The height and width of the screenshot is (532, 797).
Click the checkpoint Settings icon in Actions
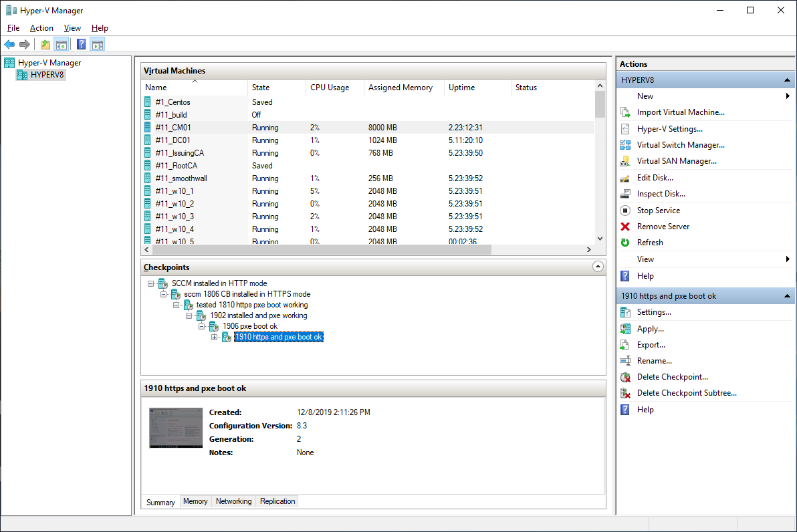(625, 312)
